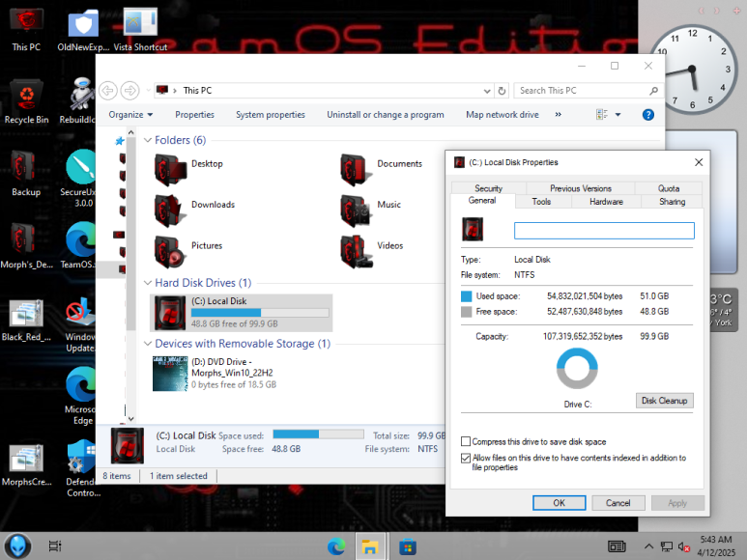Viewport: 747px width, 560px height.
Task: Open the Pictures folder icon
Action: [x=170, y=251]
